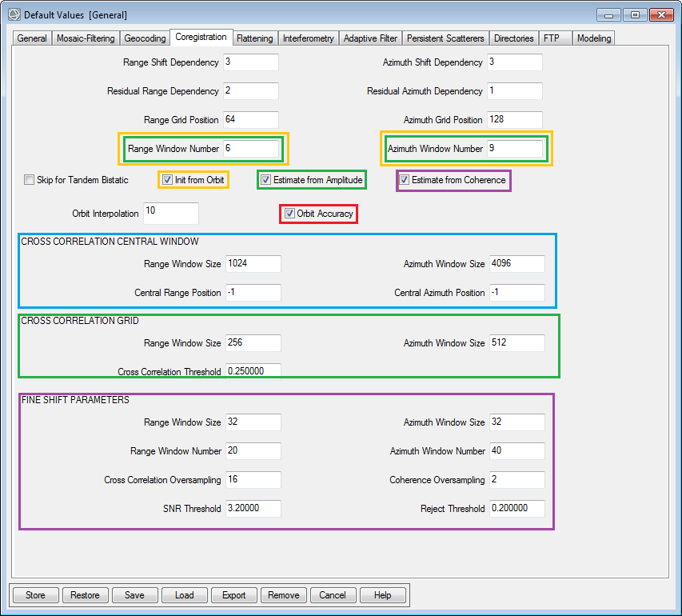Toggle Skip for Tandem Bistatic checkbox
The image size is (682, 616).
pos(30,181)
